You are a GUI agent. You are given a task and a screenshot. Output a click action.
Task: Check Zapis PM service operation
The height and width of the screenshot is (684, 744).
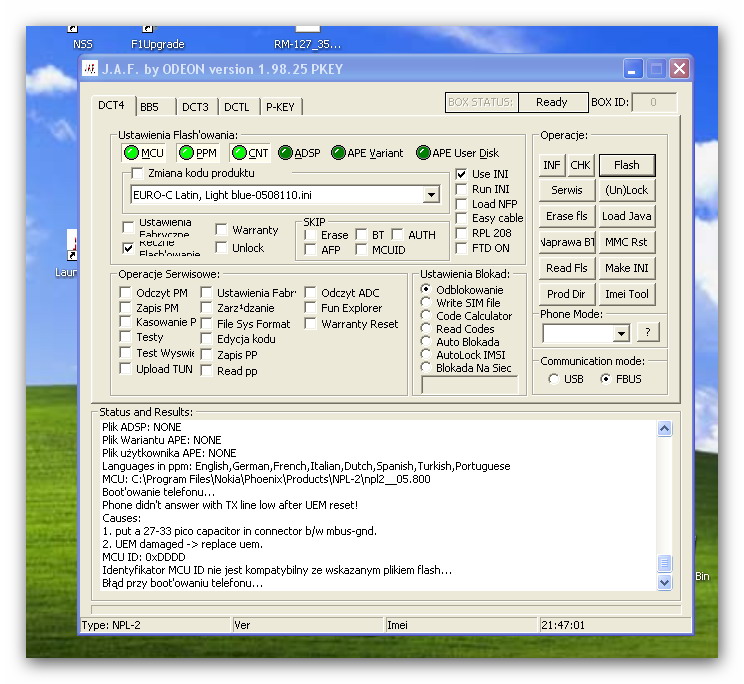(125, 308)
